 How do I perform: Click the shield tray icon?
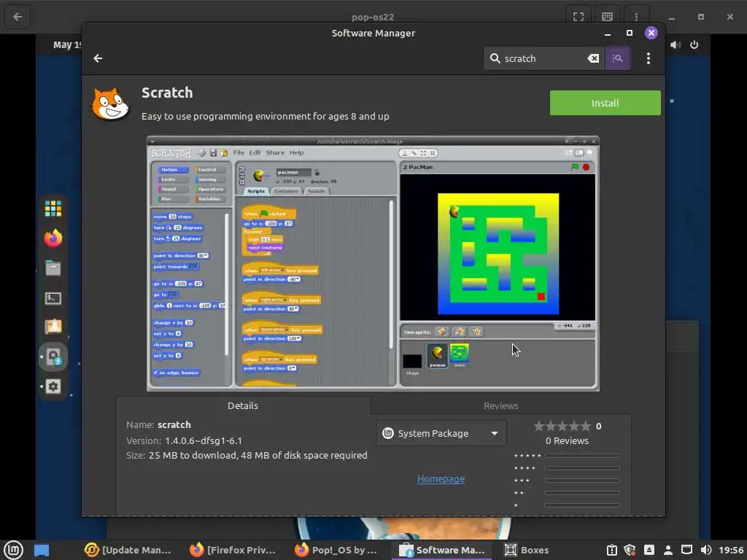pos(630,550)
